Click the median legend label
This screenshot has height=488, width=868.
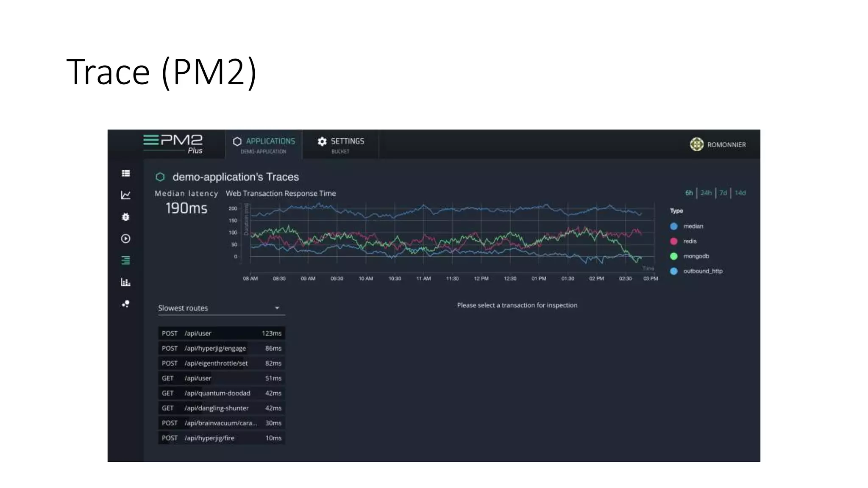[x=693, y=226]
